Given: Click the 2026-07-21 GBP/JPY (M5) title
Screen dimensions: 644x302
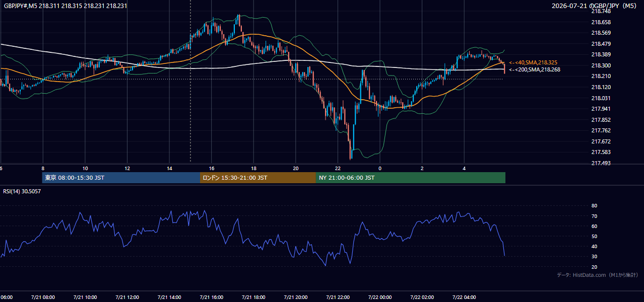Looking at the screenshot, I should pyautogui.click(x=595, y=6).
